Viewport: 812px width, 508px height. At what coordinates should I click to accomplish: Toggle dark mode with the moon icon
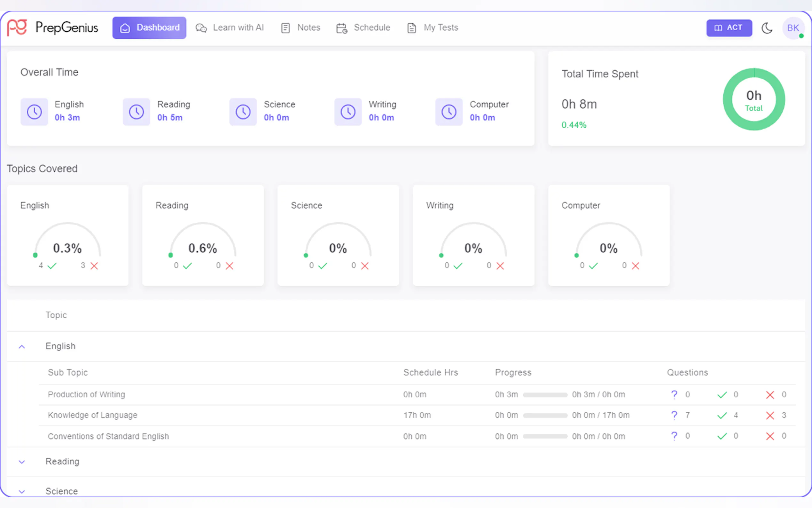point(767,28)
